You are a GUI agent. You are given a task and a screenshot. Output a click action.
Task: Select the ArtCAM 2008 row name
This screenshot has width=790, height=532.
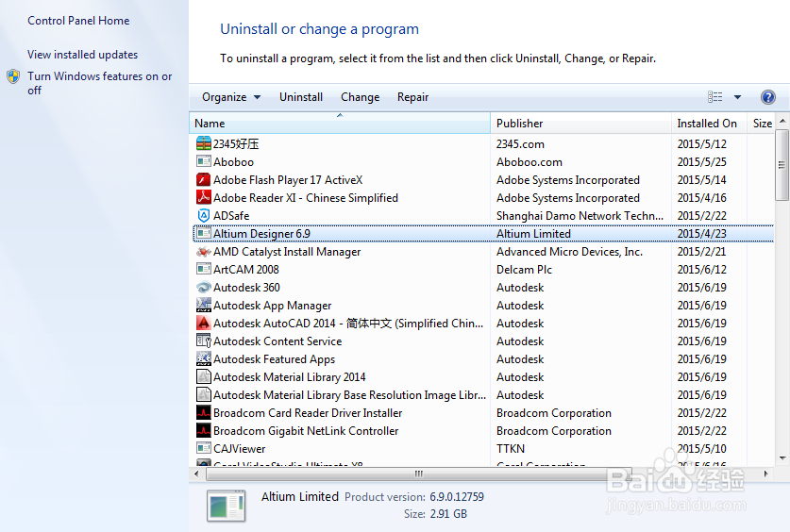click(x=245, y=270)
